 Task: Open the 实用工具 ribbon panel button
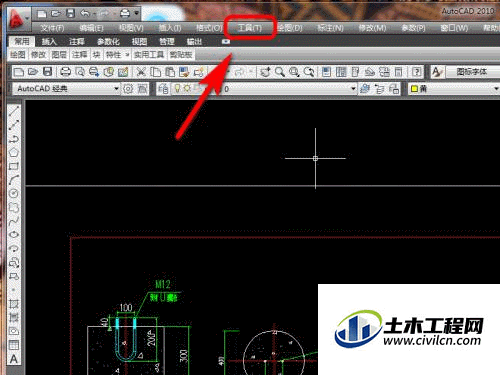click(149, 54)
